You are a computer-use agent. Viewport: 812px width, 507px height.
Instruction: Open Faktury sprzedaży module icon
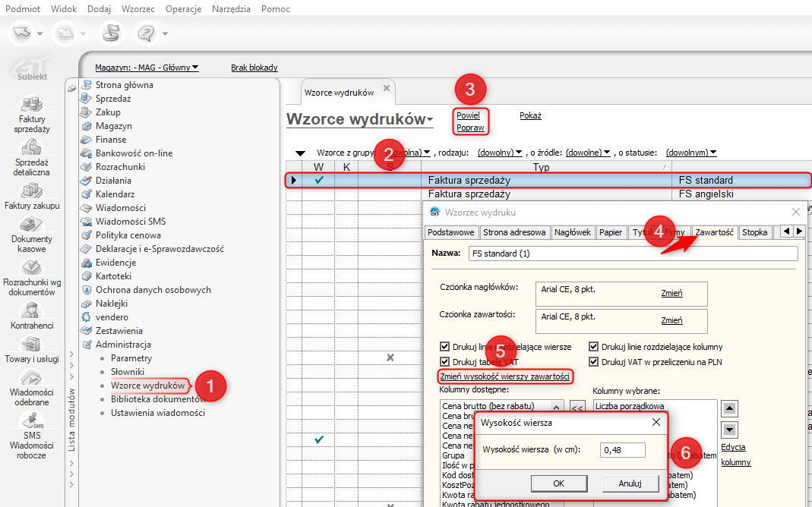pyautogui.click(x=32, y=103)
